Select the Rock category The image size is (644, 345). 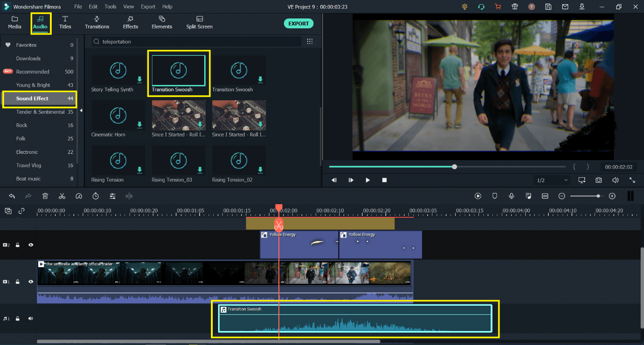click(39, 125)
